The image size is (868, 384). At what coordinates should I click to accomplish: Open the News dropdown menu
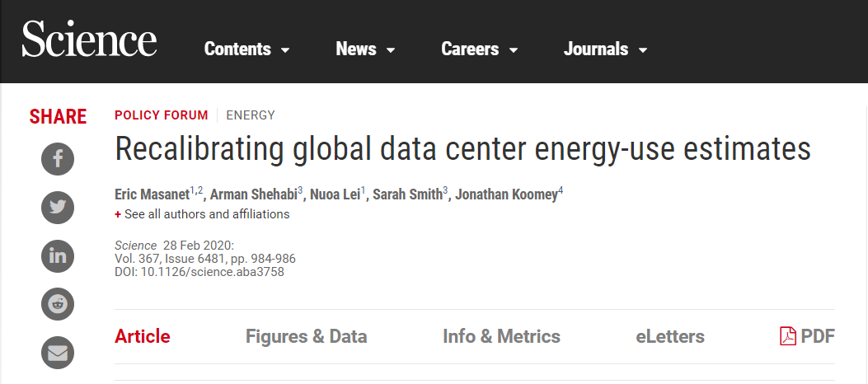365,49
